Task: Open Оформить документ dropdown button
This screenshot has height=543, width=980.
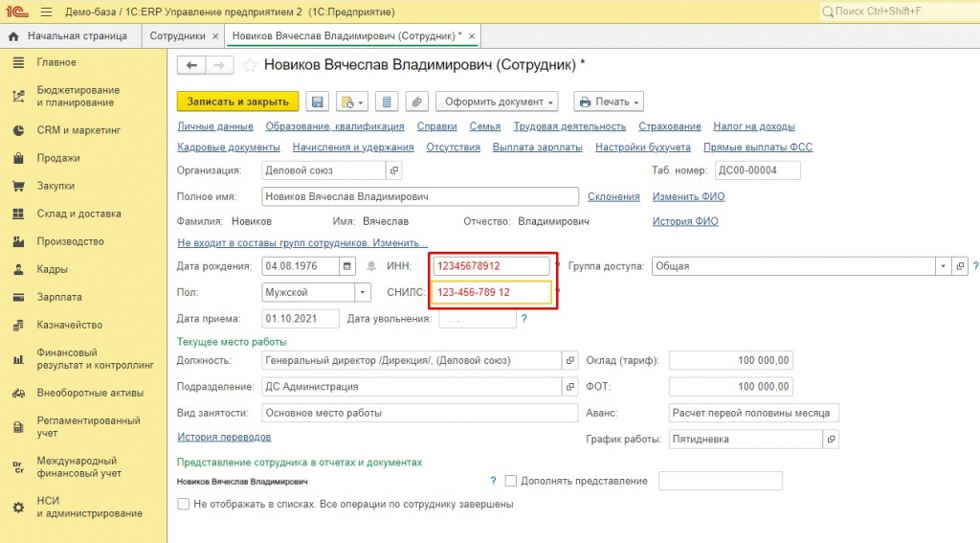Action: point(497,102)
